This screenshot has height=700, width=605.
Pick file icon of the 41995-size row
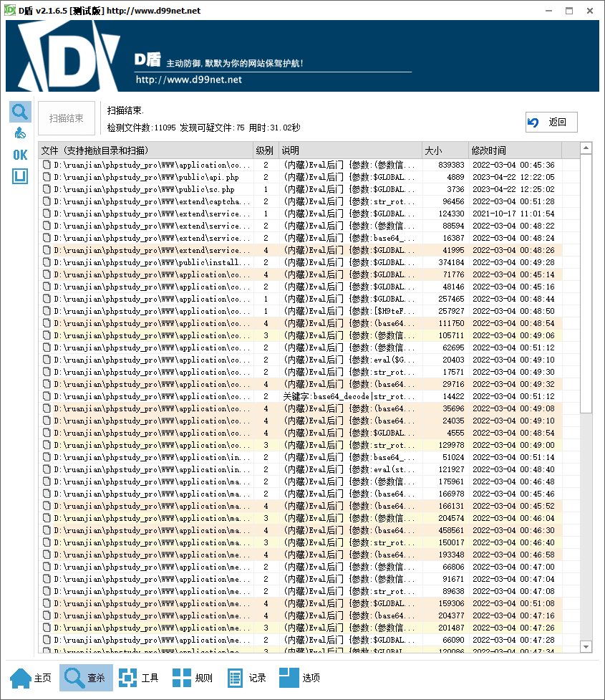[47, 250]
